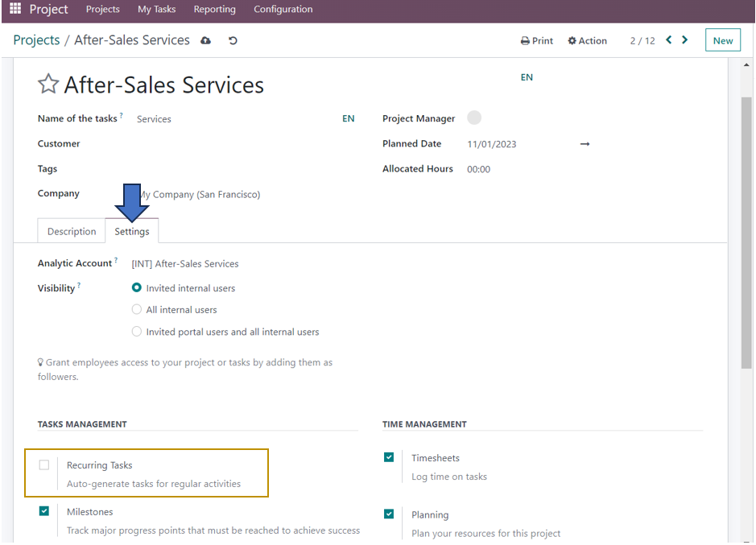Open the Reporting menu
This screenshot has width=756, height=545.
click(x=214, y=9)
